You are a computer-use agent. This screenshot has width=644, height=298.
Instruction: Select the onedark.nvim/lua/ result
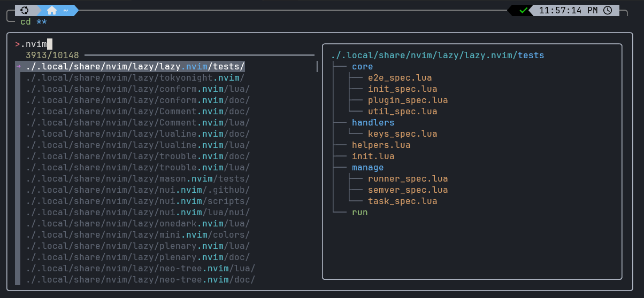pos(137,224)
